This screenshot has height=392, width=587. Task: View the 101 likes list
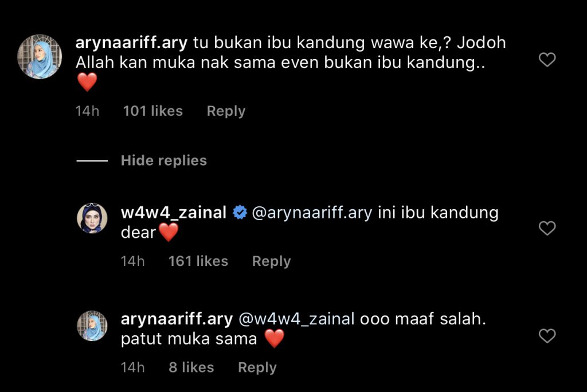click(x=152, y=111)
